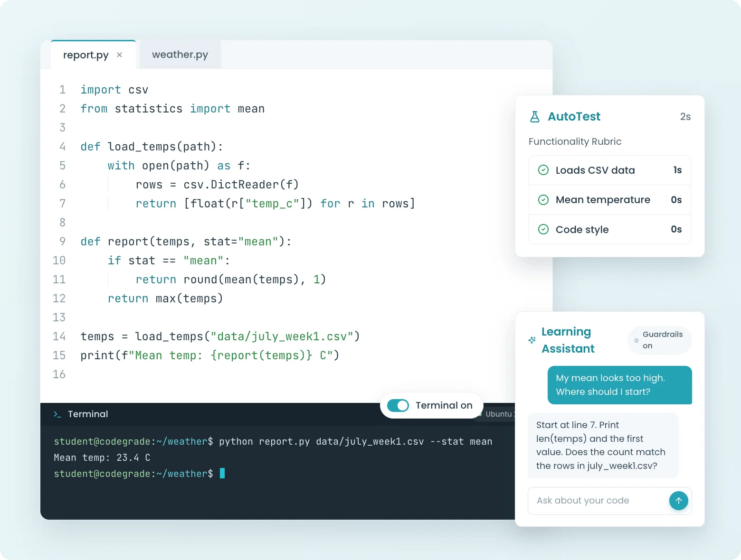Click the AutoTest heading
The image size is (741, 560).
pos(574,117)
